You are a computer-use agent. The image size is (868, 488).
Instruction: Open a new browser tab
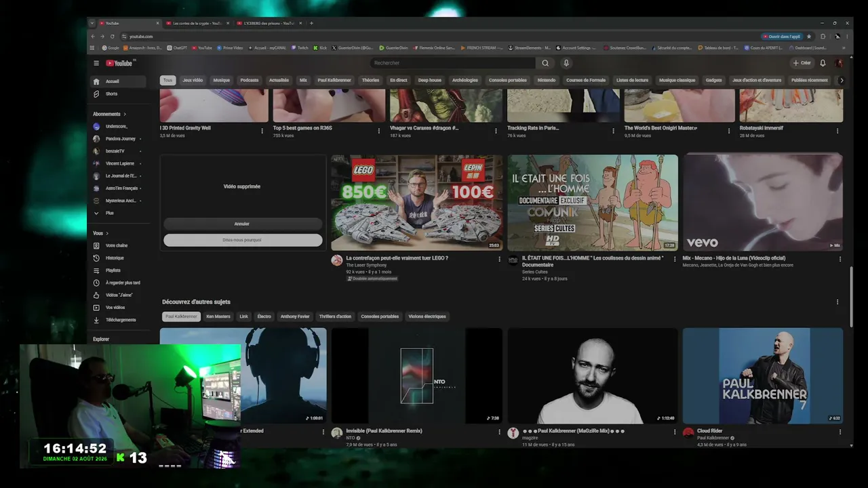(x=311, y=23)
